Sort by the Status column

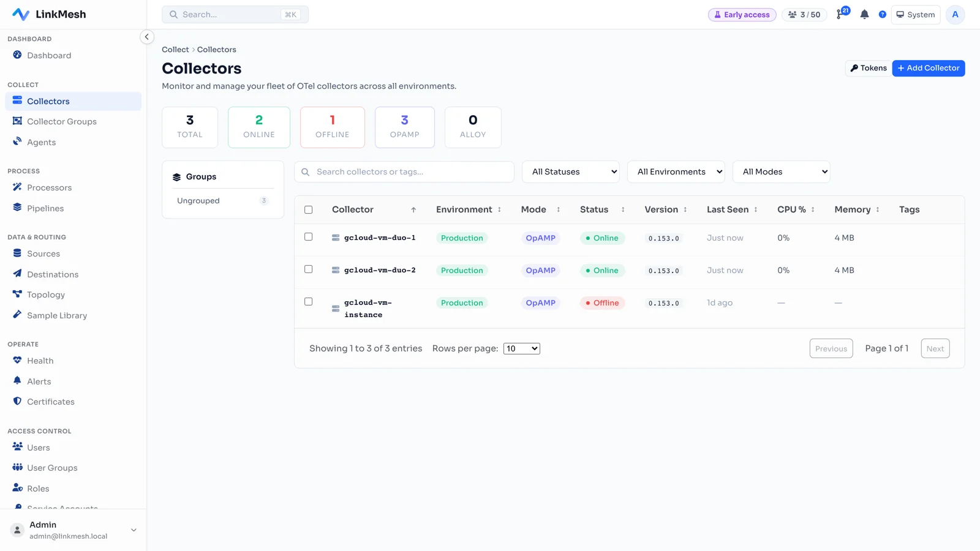(x=602, y=209)
